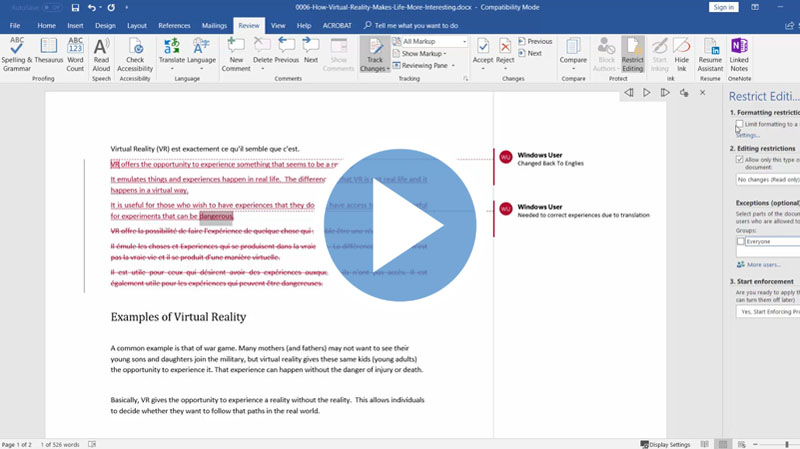Viewport: 800px width, 449px height.
Task: Open the References ribbon tab
Action: [174, 25]
